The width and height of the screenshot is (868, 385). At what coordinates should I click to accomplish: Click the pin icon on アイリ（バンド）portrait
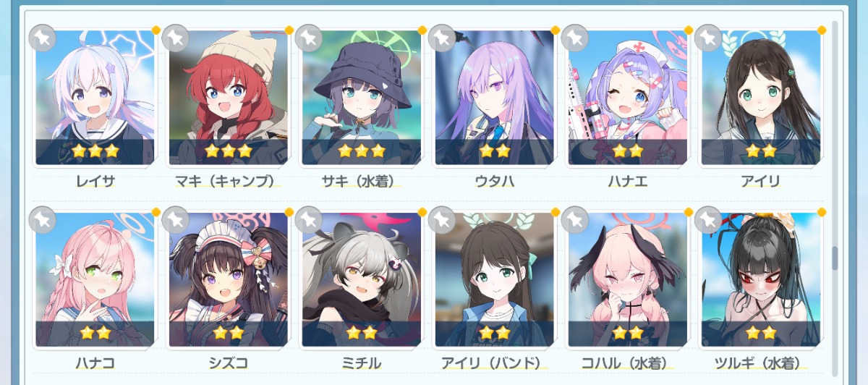click(x=441, y=220)
